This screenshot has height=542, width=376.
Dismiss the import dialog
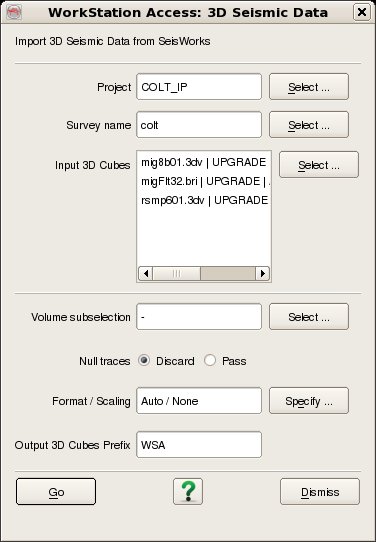tap(320, 492)
